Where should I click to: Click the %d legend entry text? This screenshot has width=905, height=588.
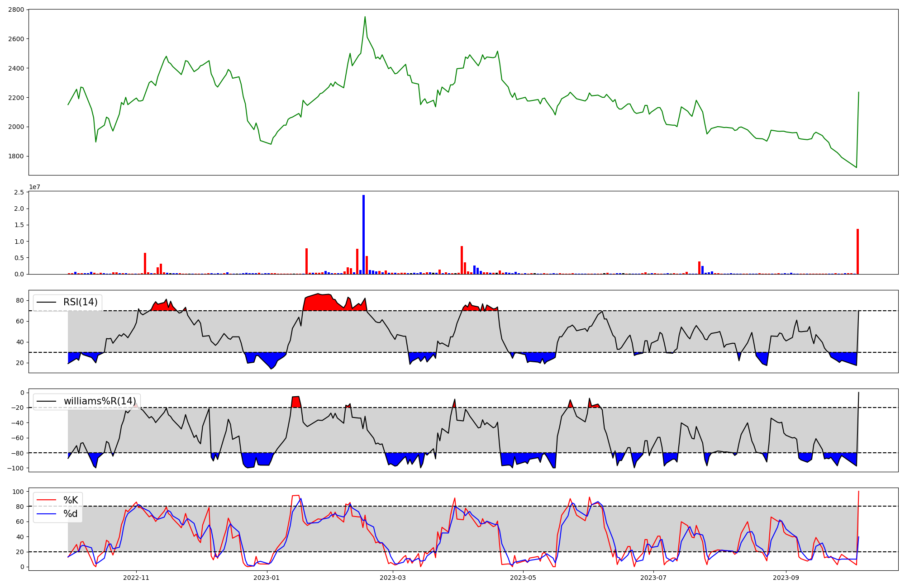coord(71,514)
